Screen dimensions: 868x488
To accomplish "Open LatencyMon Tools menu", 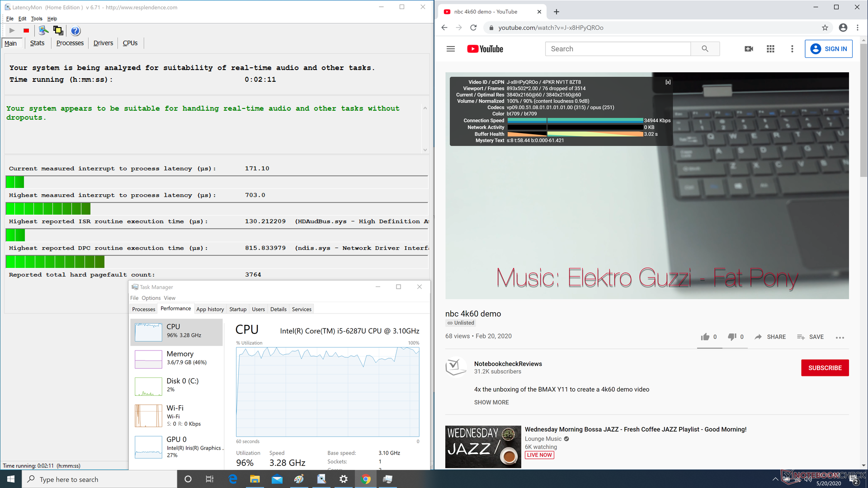I will 37,19.
